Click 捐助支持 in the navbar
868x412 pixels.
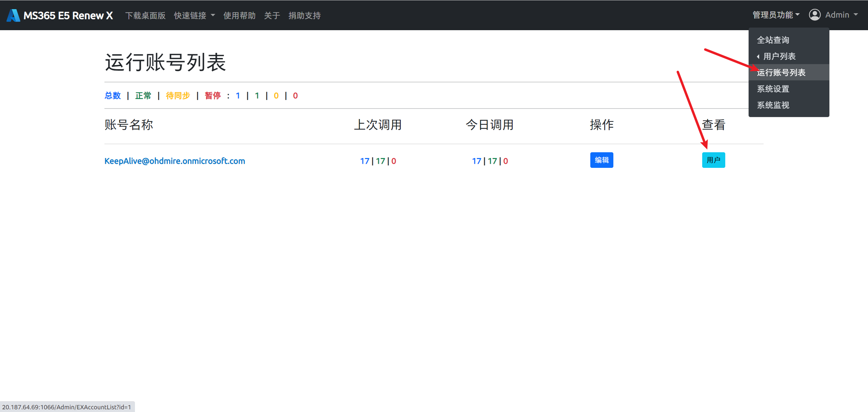tap(304, 15)
